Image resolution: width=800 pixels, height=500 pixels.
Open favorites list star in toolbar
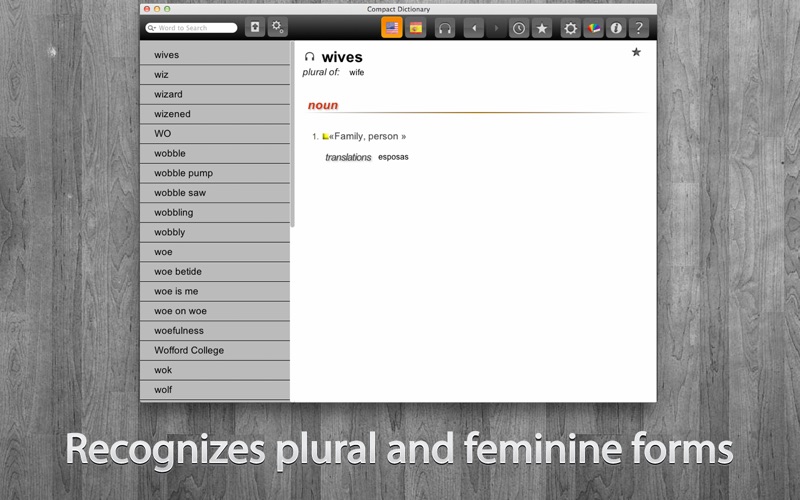click(542, 28)
